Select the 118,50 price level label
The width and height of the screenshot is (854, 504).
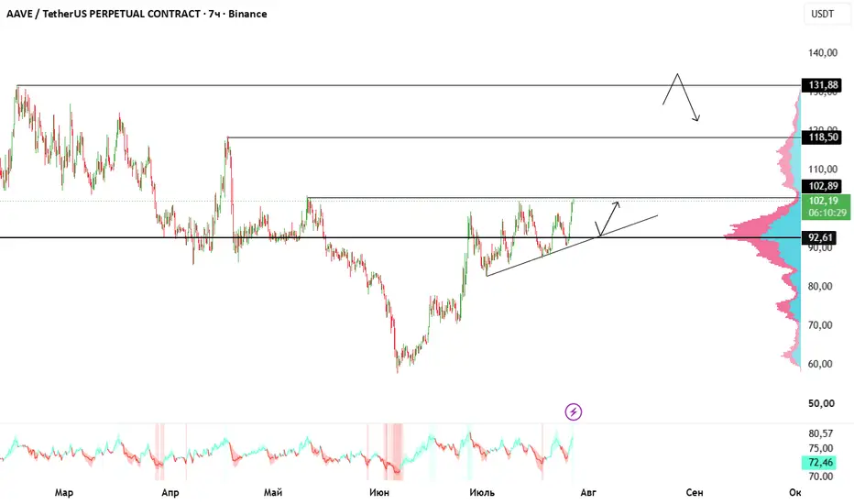point(822,137)
